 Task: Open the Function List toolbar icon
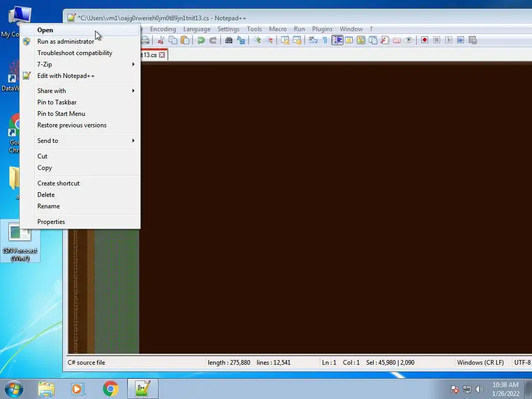[385, 40]
